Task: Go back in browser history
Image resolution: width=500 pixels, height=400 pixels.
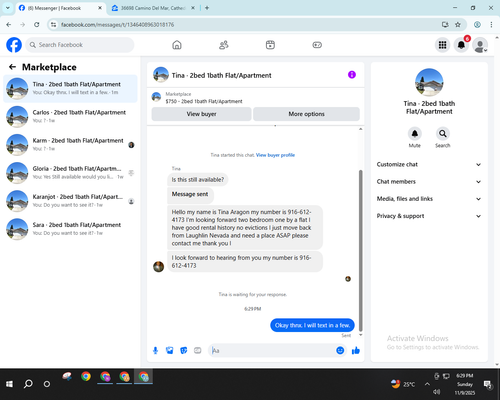Action: point(9,25)
